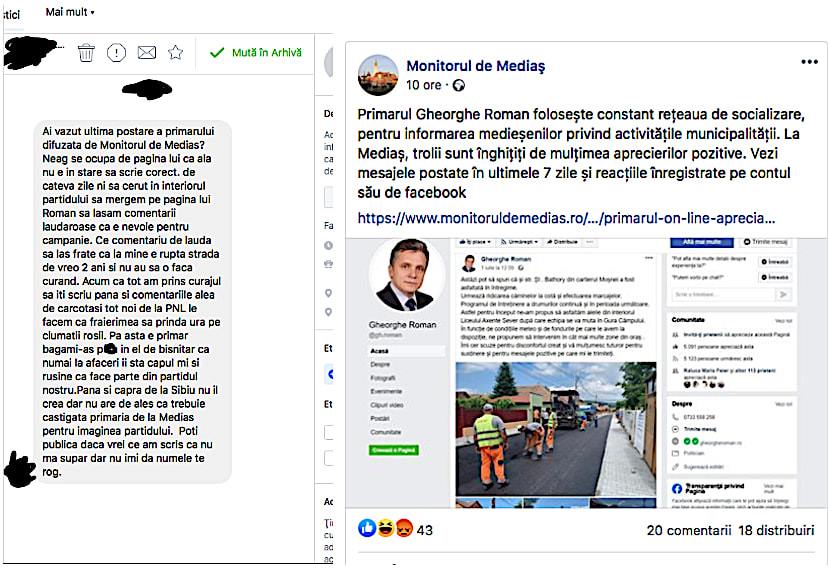This screenshot has width=828, height=573.
Task: Click the Like reaction emoji icon
Action: tap(367, 528)
